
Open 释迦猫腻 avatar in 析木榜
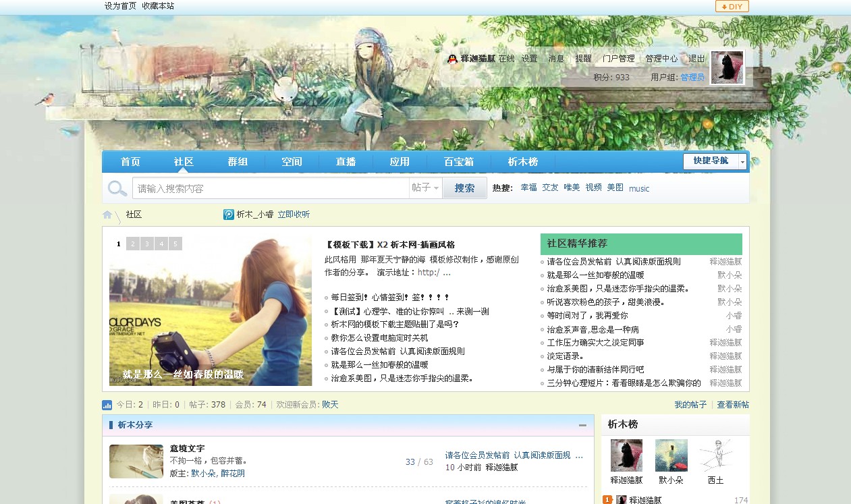click(x=627, y=455)
